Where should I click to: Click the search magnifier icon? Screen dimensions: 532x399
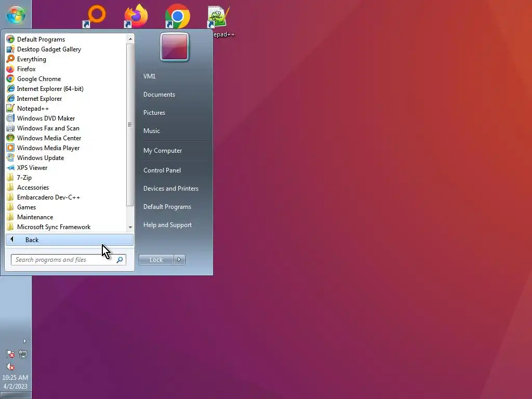(120, 260)
